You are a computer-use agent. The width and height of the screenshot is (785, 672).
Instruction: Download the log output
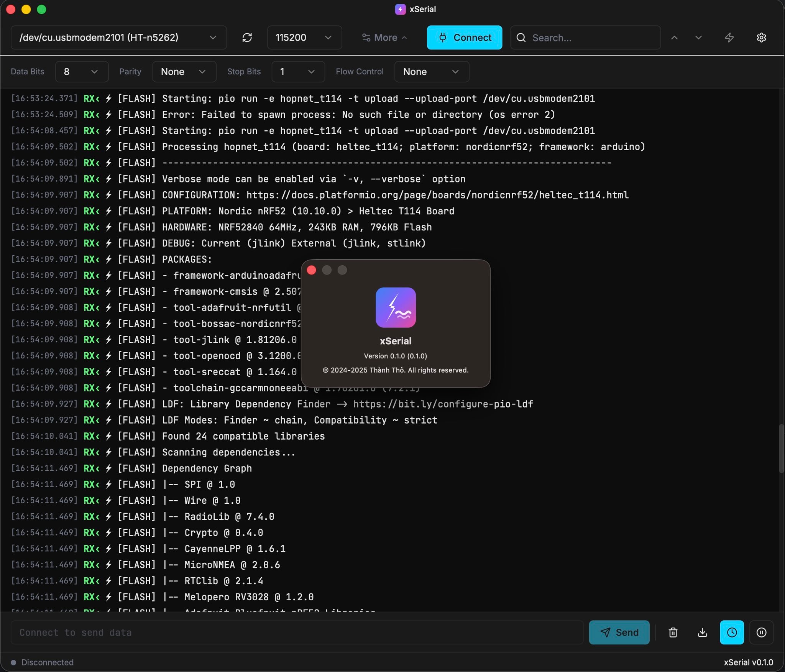[x=702, y=632]
